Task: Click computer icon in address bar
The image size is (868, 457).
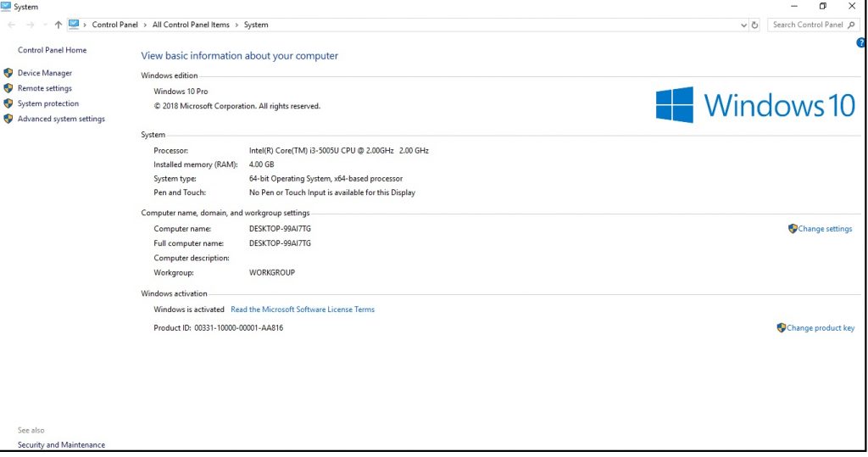Action: [74, 25]
